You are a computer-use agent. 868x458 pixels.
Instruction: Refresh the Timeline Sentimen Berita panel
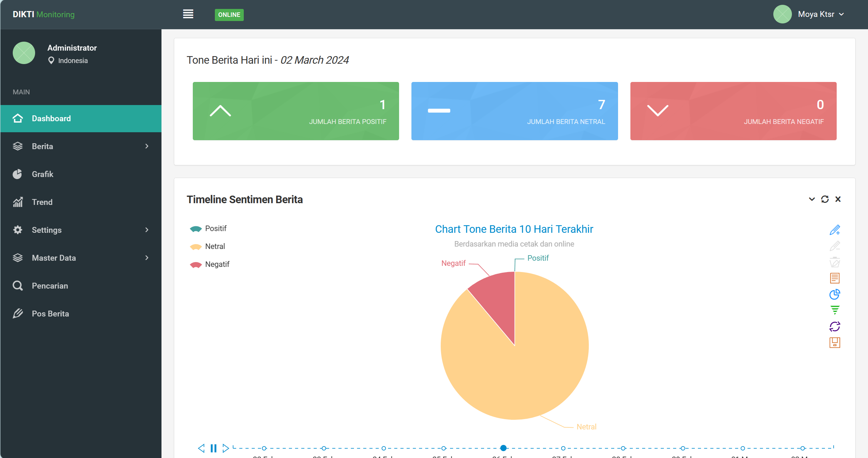[x=825, y=199]
